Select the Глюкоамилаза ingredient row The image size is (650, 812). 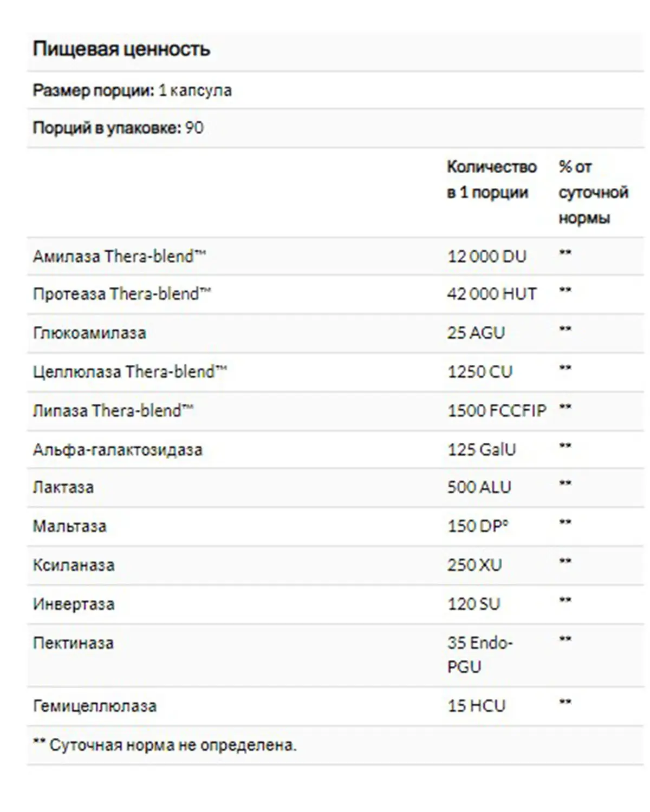click(x=335, y=333)
